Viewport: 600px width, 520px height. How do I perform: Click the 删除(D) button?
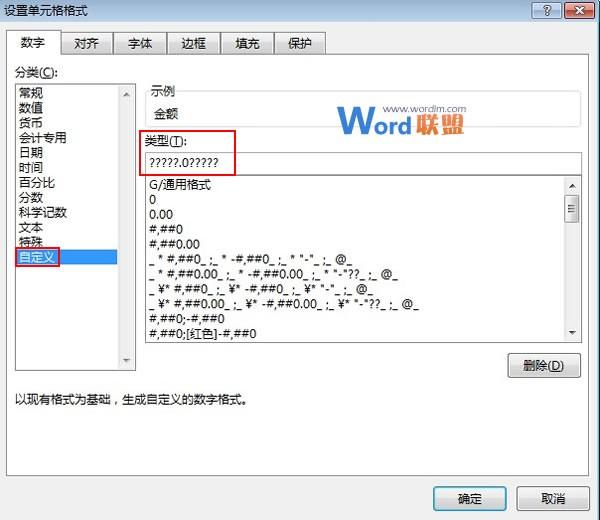544,365
